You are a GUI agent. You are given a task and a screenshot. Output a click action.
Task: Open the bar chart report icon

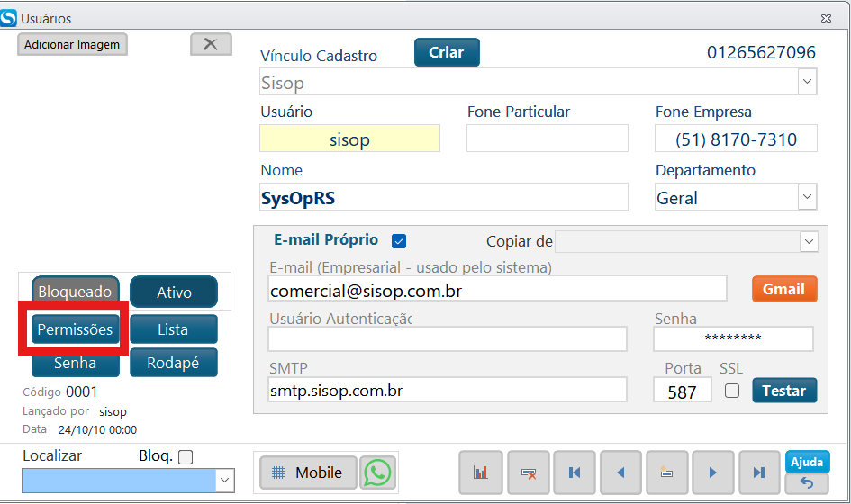[x=481, y=472]
